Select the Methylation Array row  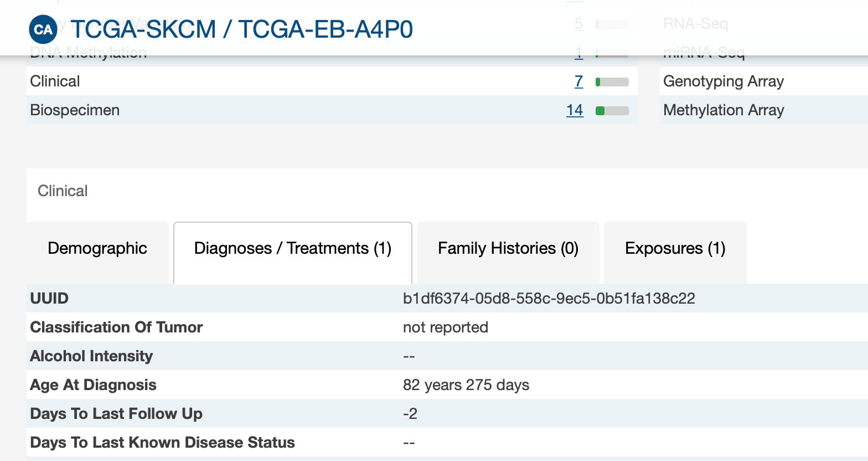[764, 110]
